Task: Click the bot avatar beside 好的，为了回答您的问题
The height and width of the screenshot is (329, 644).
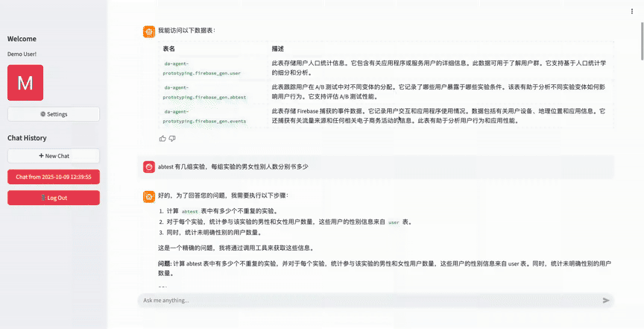Action: [x=149, y=196]
